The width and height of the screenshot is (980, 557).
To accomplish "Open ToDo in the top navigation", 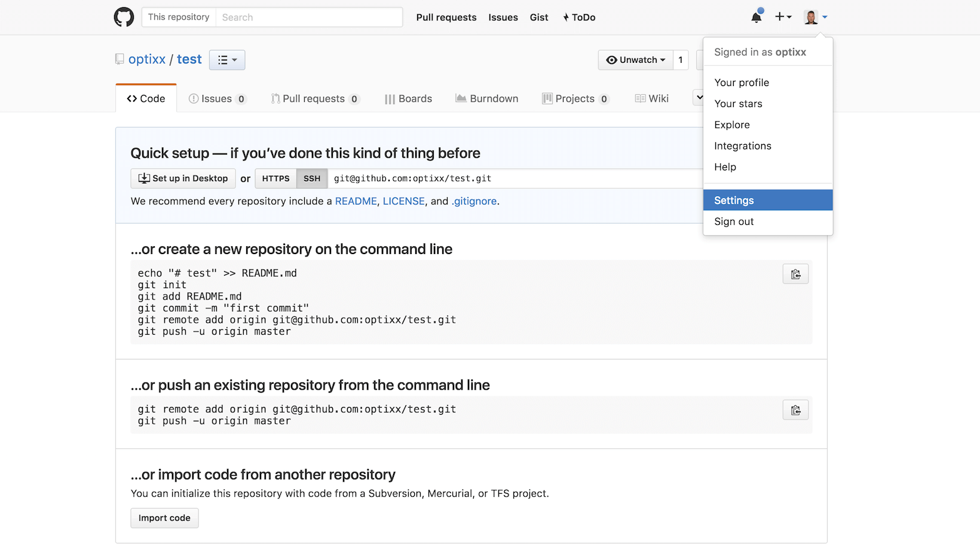I will [x=578, y=17].
